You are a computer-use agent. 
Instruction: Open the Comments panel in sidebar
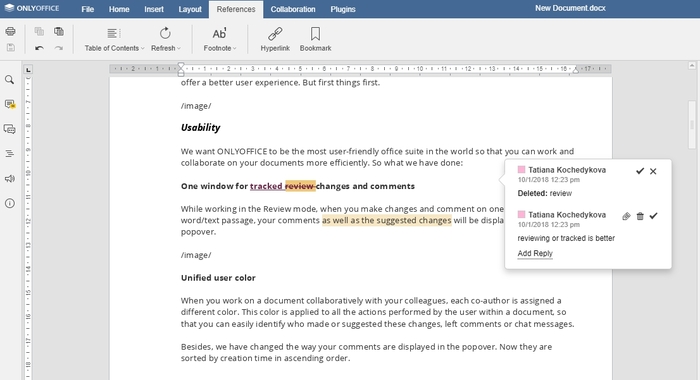click(x=10, y=104)
